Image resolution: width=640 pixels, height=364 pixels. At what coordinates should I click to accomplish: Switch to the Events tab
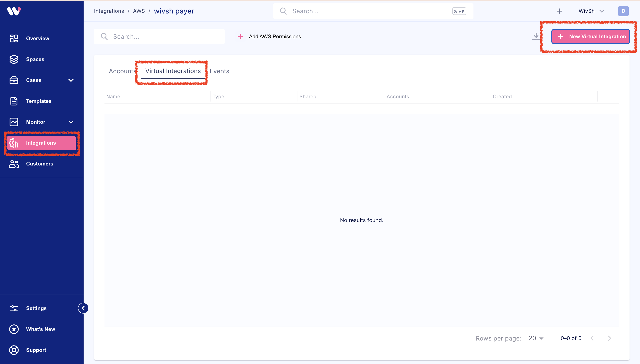coord(219,71)
